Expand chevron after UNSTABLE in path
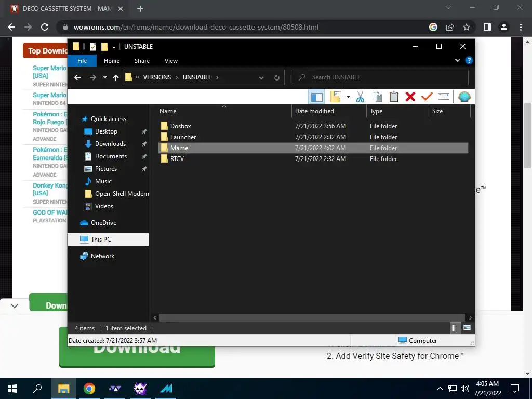The image size is (532, 399). (217, 77)
